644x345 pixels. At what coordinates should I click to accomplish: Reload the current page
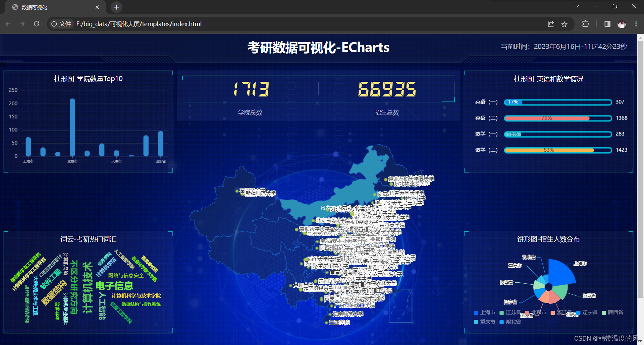[x=37, y=24]
